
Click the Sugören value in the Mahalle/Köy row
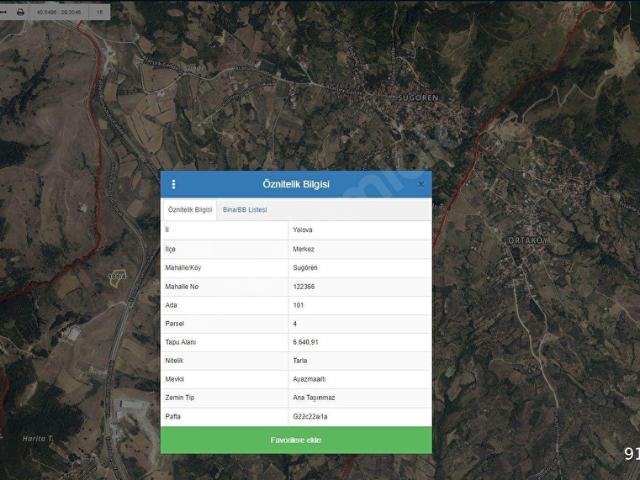(x=305, y=268)
